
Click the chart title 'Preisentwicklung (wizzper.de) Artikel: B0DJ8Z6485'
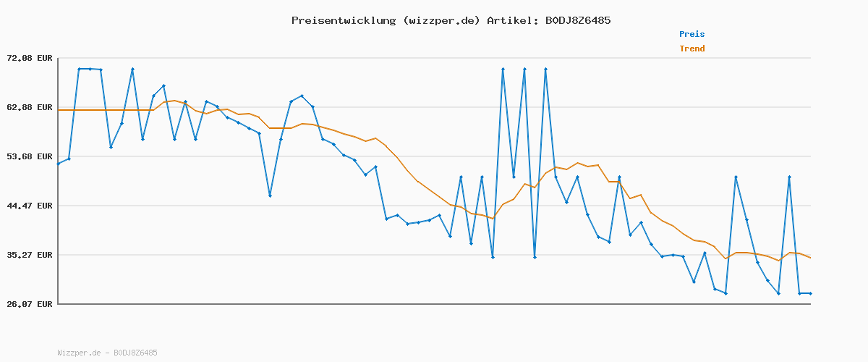451,20
